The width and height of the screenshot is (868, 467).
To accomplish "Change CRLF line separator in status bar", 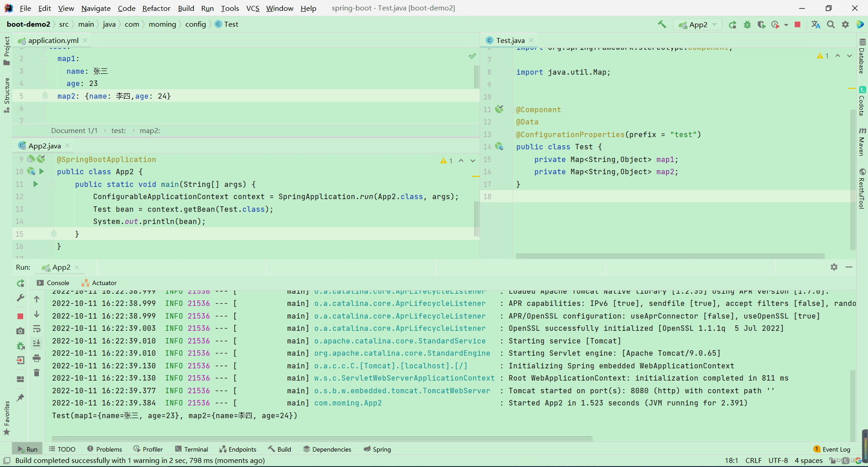I will pos(753,461).
